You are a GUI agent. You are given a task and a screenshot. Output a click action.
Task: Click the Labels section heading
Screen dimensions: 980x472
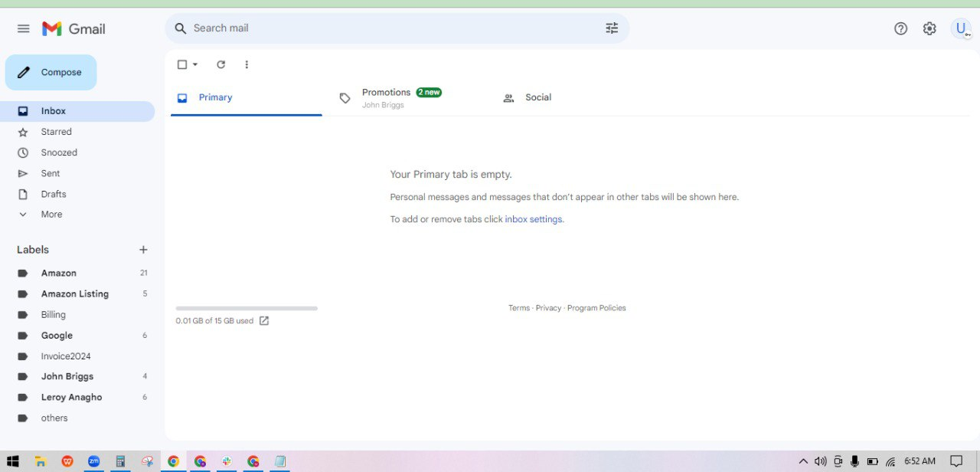pyautogui.click(x=33, y=250)
